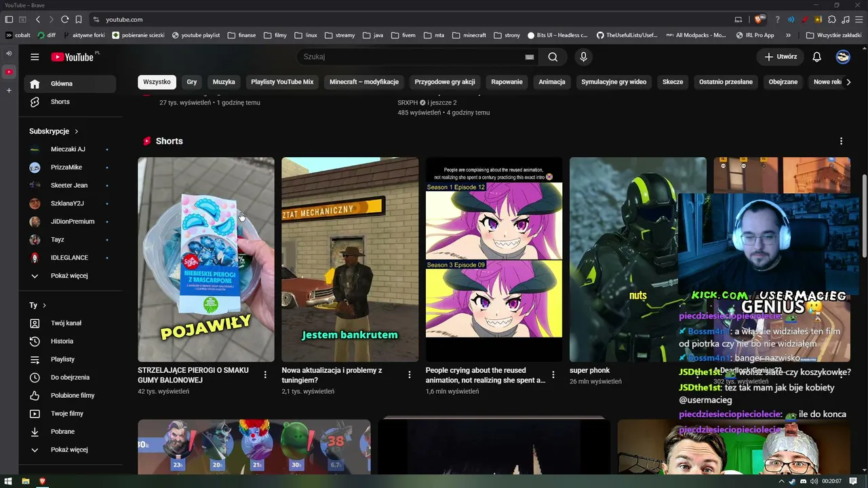Image resolution: width=868 pixels, height=488 pixels.
Task: Select the Muzyka filter chip
Action: tap(224, 82)
